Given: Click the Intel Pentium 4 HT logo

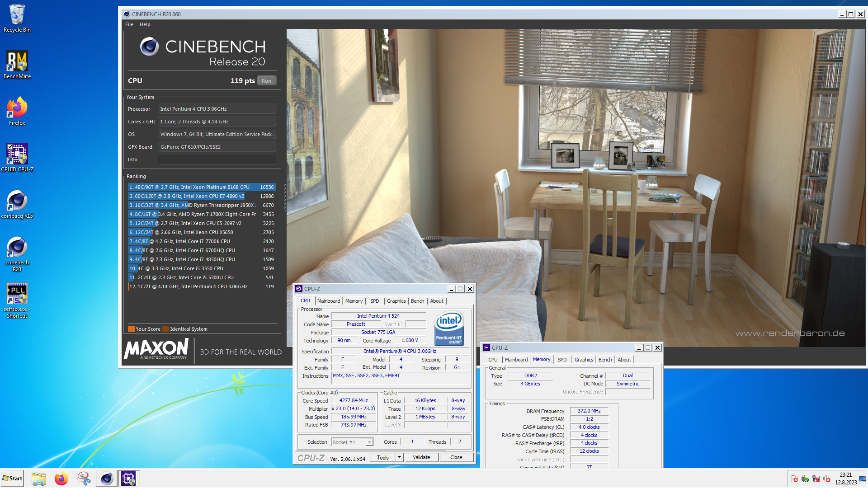Looking at the screenshot, I should tap(449, 328).
